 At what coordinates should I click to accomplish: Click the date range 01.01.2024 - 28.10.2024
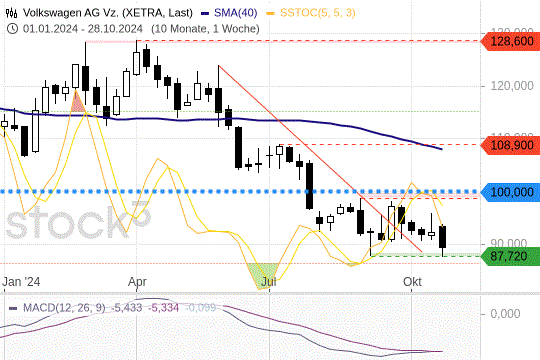coord(83,29)
